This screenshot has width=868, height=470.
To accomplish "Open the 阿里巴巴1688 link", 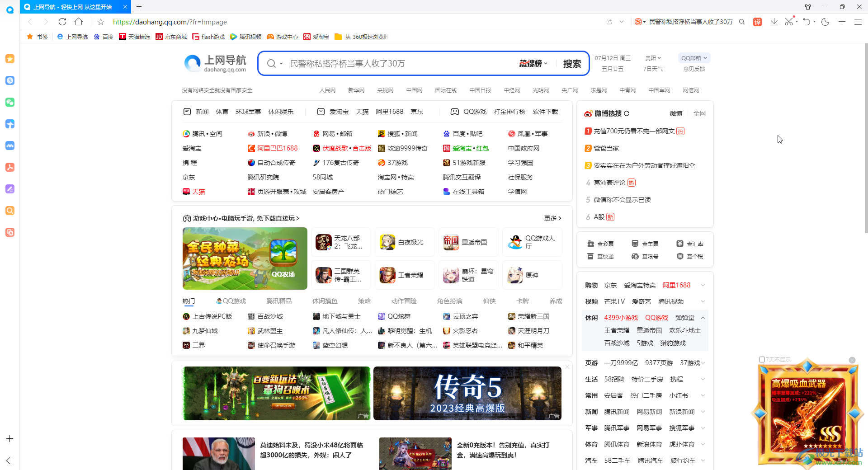I will tap(273, 148).
